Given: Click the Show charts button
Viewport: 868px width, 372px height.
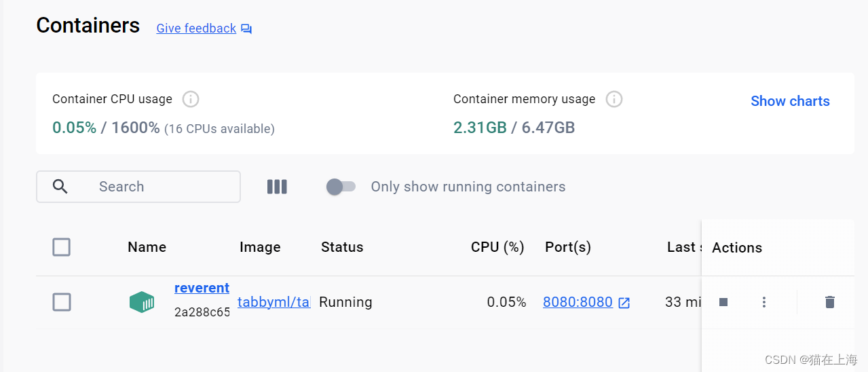Looking at the screenshot, I should click(x=790, y=101).
